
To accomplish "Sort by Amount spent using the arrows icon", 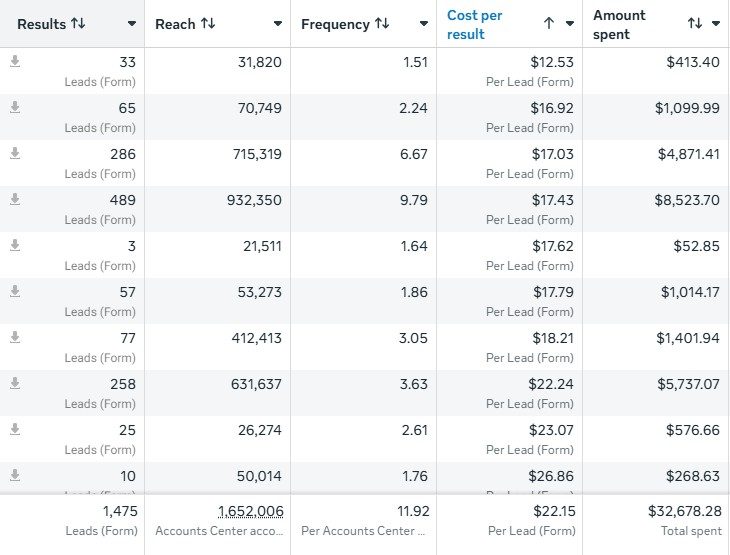I will click(x=695, y=23).
